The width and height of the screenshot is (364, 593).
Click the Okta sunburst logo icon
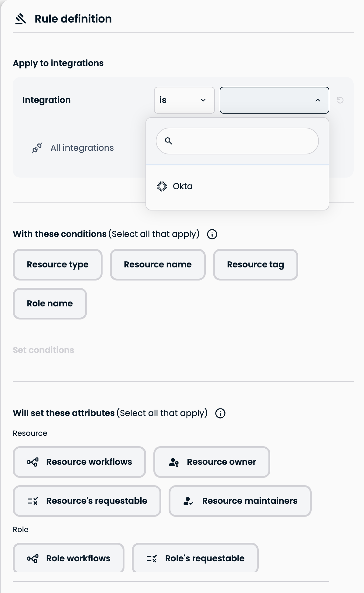point(162,186)
